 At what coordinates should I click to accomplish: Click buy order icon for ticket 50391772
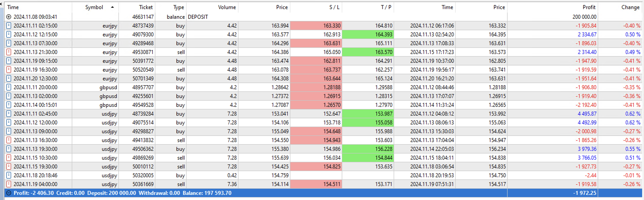click(x=9, y=61)
